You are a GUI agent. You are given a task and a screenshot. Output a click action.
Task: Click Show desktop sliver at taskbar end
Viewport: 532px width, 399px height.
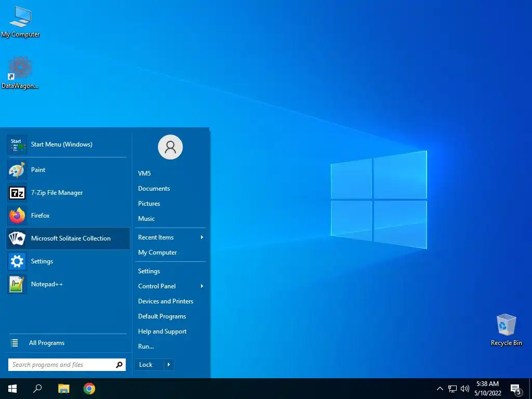pyautogui.click(x=530, y=389)
